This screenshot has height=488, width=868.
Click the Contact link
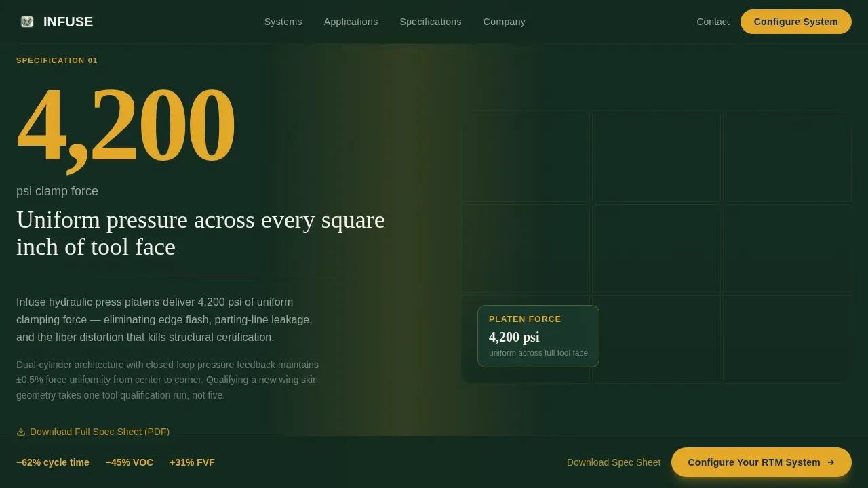pyautogui.click(x=713, y=22)
